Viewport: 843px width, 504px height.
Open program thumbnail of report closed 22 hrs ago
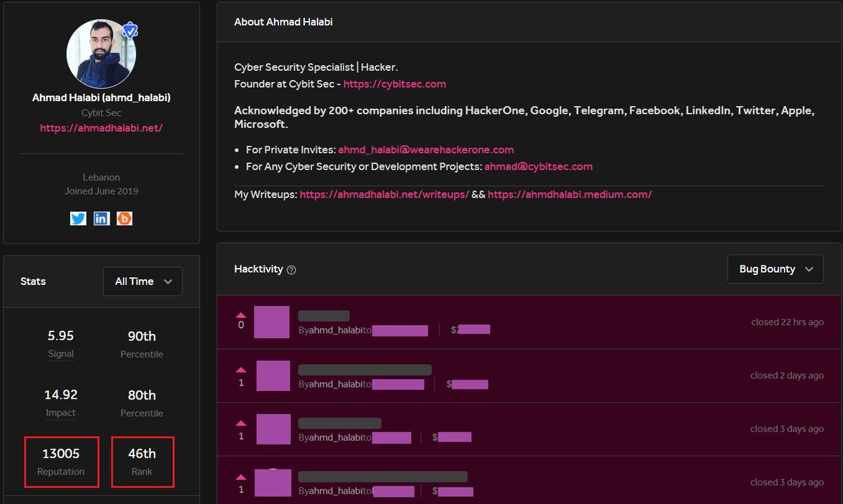coord(271,322)
